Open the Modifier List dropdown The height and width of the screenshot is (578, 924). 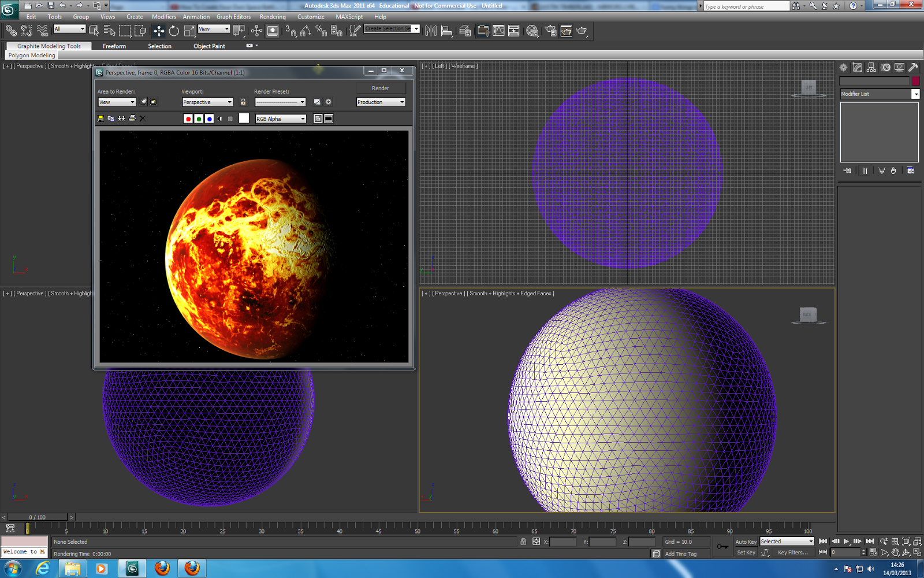pos(915,94)
